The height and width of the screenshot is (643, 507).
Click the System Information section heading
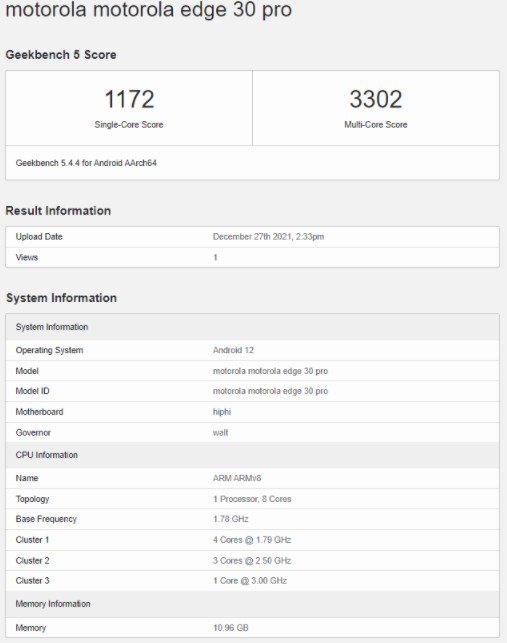(x=61, y=298)
